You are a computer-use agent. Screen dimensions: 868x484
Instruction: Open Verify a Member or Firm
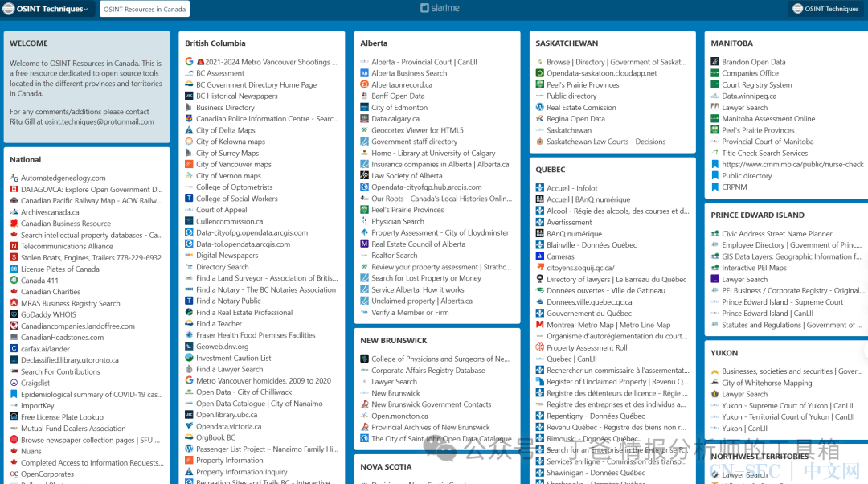410,312
